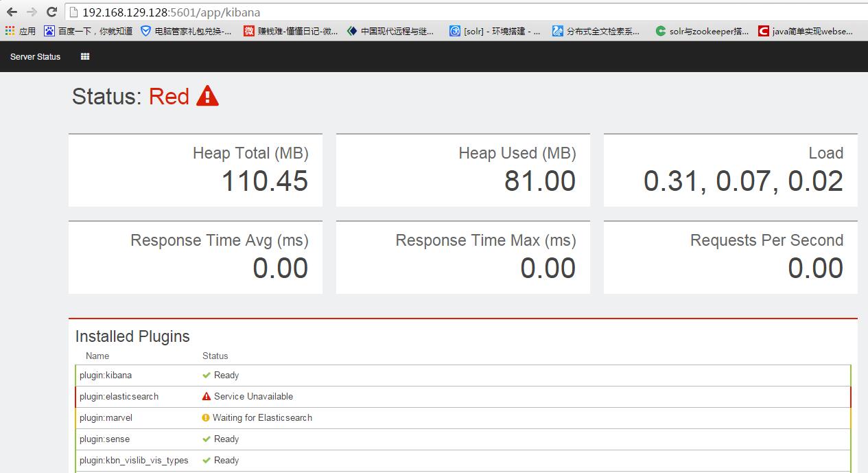The image size is (868, 473).
Task: Select the plugin:elasticsearch row name
Action: coord(119,397)
